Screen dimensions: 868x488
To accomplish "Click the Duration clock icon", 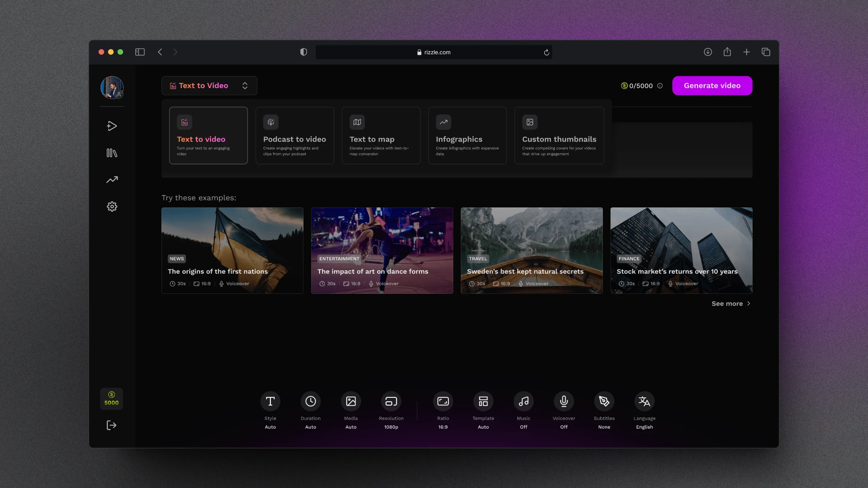I will (x=310, y=402).
